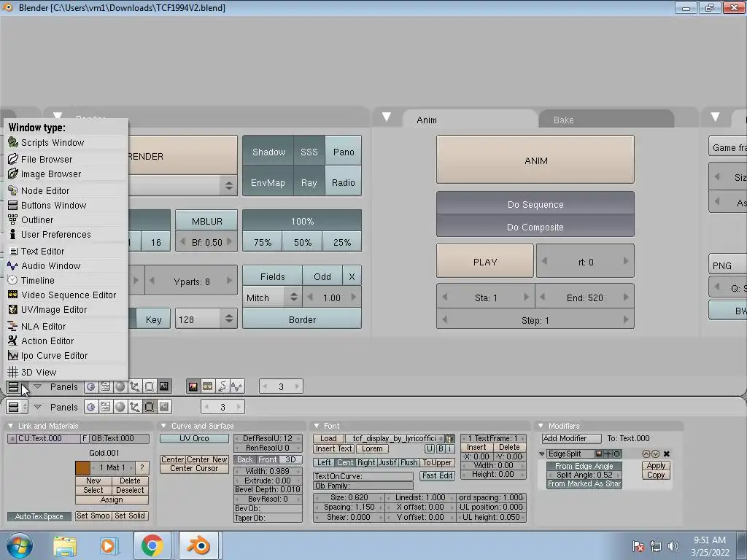Enable MBLUR motion blur
The width and height of the screenshot is (747, 560).
tap(206, 221)
